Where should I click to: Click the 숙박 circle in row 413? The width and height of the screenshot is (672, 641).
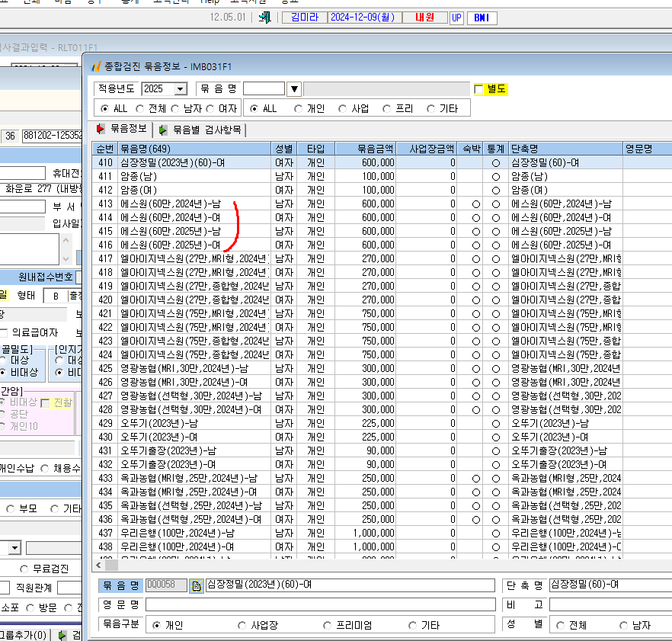[475, 204]
